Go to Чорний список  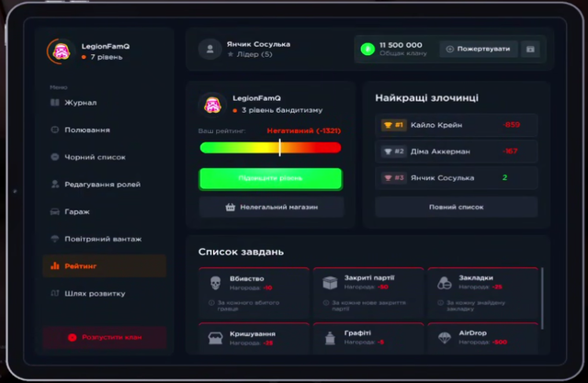(x=104, y=157)
